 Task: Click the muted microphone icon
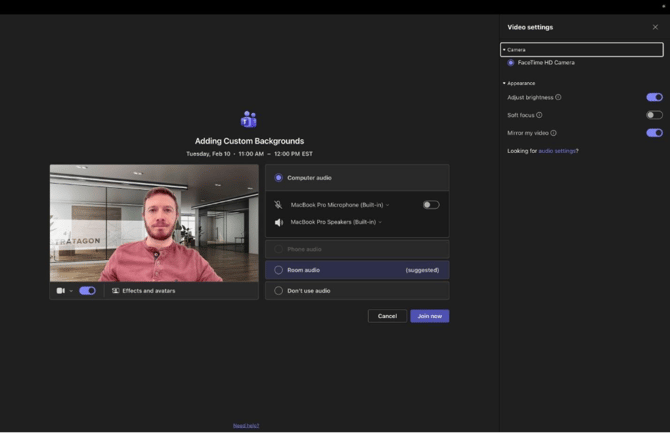tap(278, 205)
